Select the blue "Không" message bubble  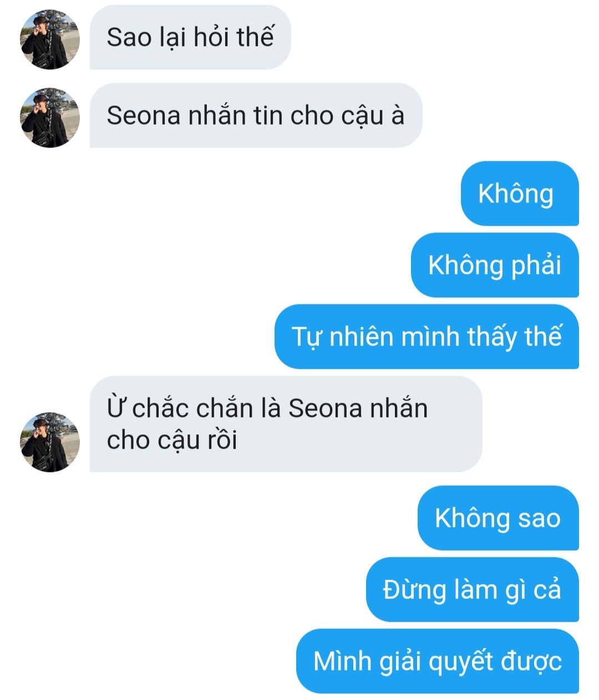(520, 194)
